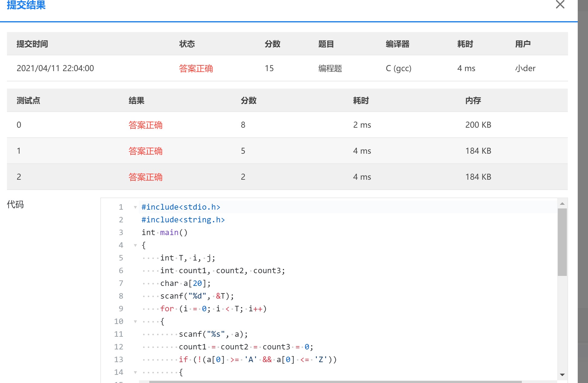588x383 pixels.
Task: Click the 提交结果 dialog title
Action: point(26,5)
